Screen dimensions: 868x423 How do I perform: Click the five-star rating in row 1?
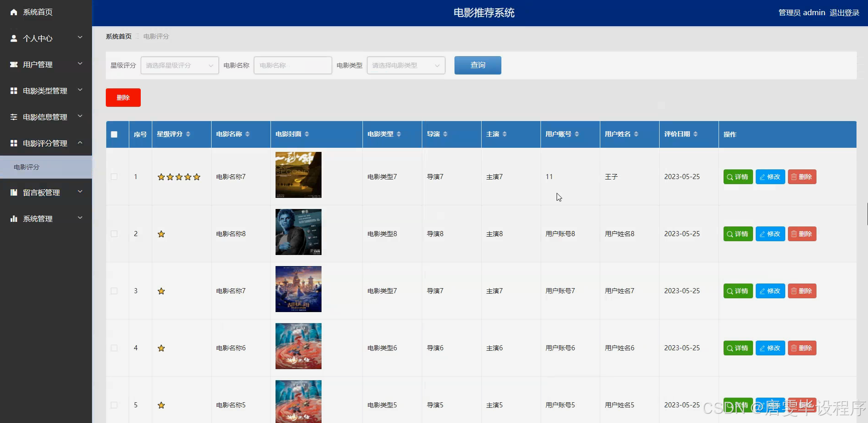179,177
